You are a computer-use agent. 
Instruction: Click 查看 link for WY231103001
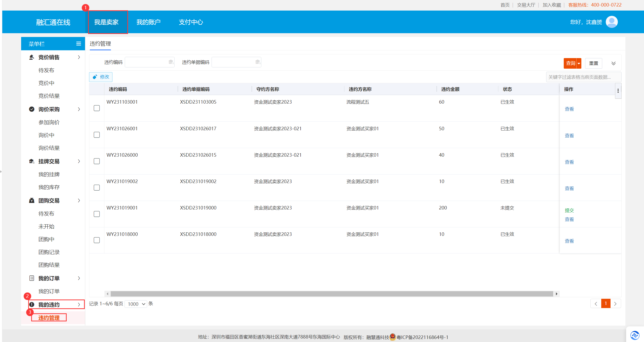(569, 109)
